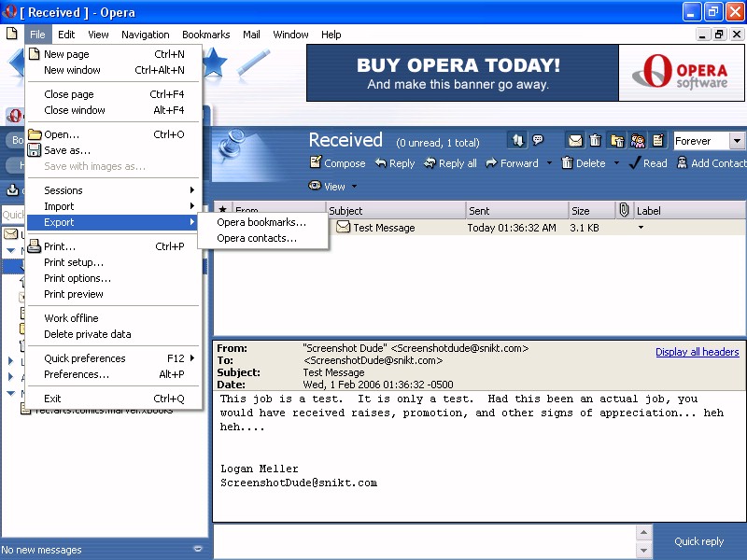Click the attachment paperclip column header
This screenshot has height=560, width=747.
pos(624,211)
